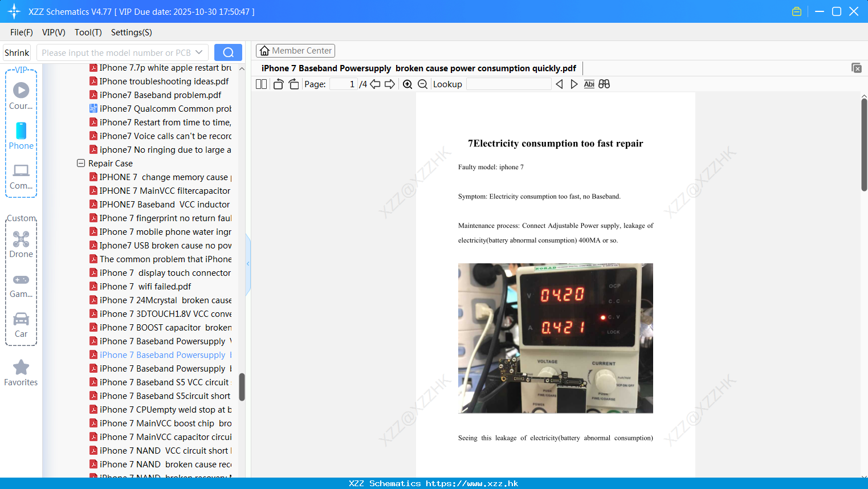Open the Tool(T) menu
The width and height of the screenshot is (868, 489).
pyautogui.click(x=88, y=32)
